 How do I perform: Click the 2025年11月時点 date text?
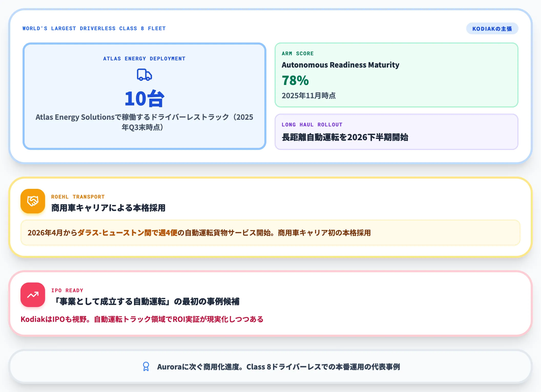tap(309, 96)
